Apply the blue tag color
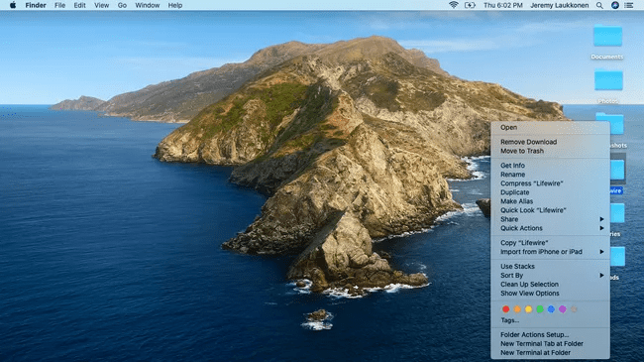The height and width of the screenshot is (362, 644). (x=551, y=308)
